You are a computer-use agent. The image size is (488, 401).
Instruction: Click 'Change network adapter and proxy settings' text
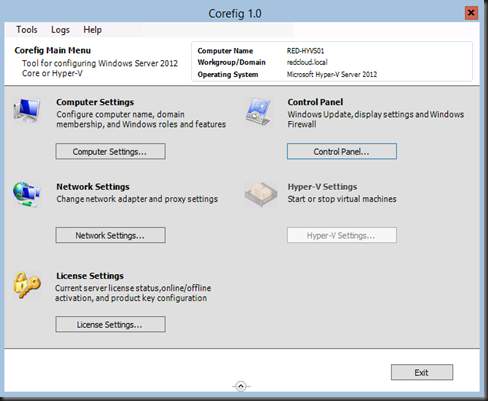[137, 199]
